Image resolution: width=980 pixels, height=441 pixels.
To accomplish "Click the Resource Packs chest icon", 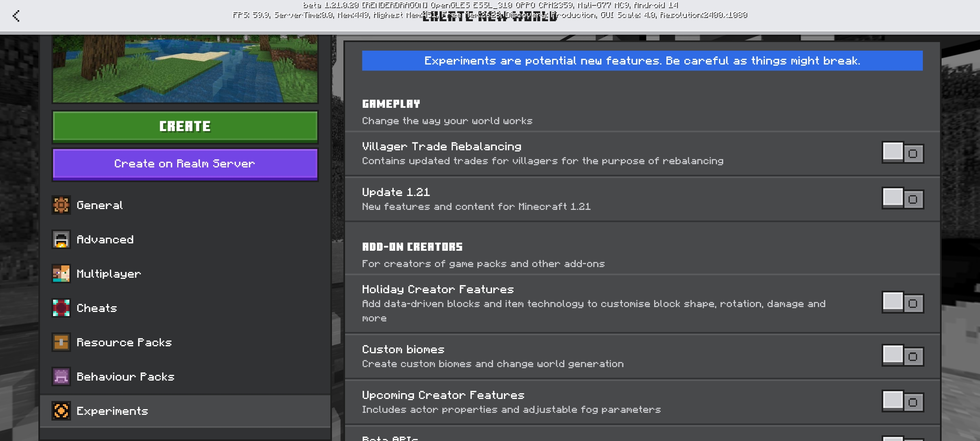I will click(61, 342).
